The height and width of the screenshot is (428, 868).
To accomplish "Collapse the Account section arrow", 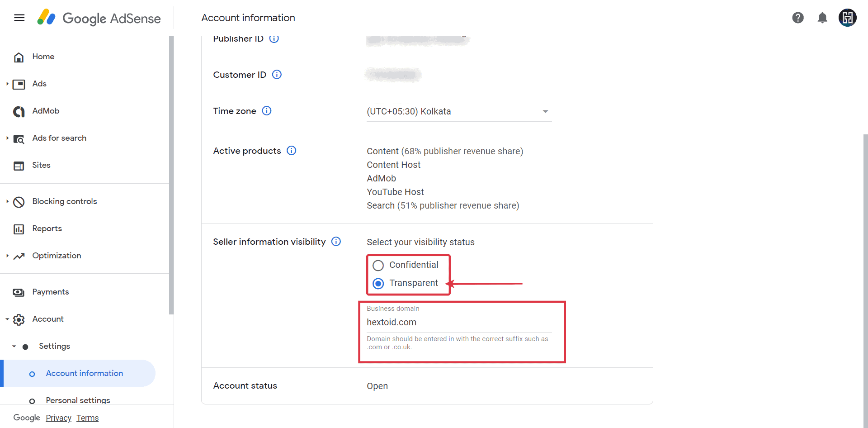I will pos(7,319).
